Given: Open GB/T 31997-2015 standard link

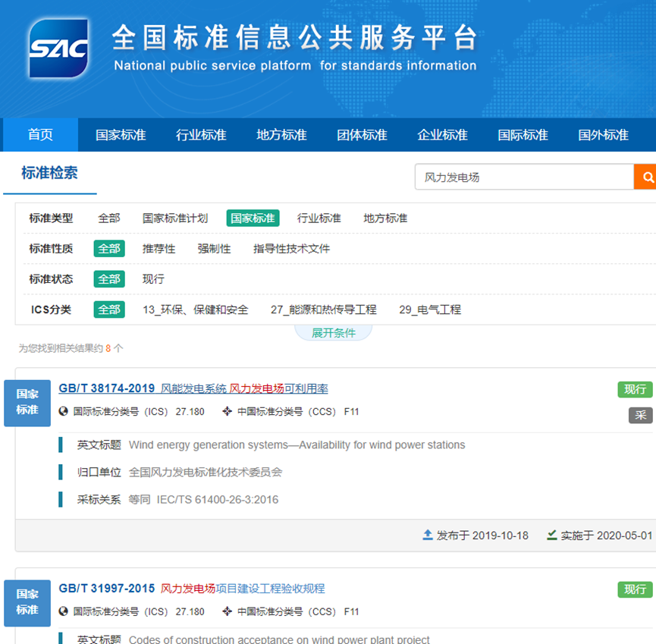Looking at the screenshot, I should 192,589.
